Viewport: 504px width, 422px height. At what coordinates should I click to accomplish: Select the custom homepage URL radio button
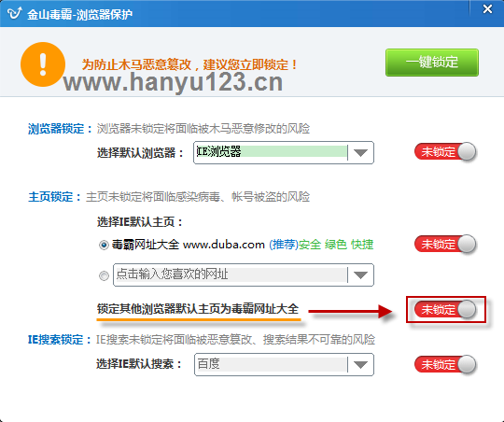click(104, 275)
